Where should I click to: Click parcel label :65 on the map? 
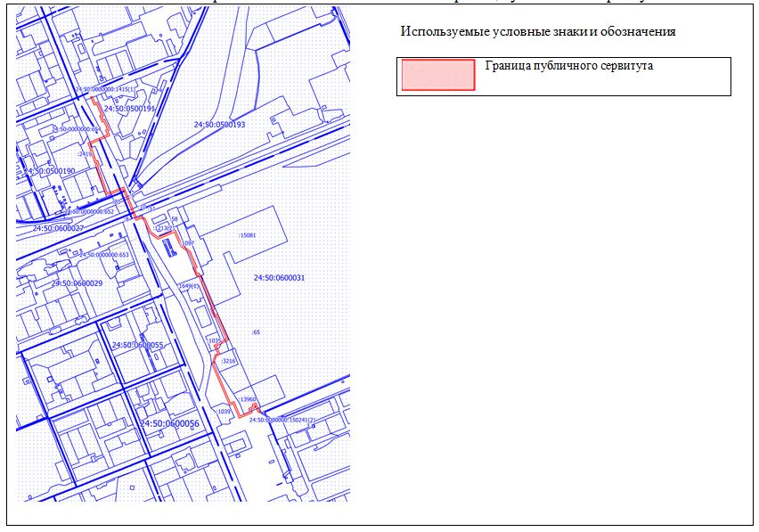coord(256,331)
